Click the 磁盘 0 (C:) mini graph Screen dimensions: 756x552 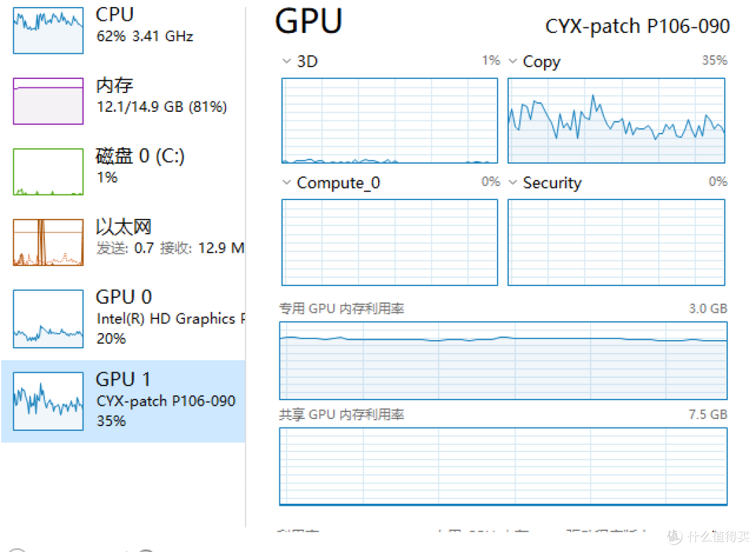pos(48,171)
